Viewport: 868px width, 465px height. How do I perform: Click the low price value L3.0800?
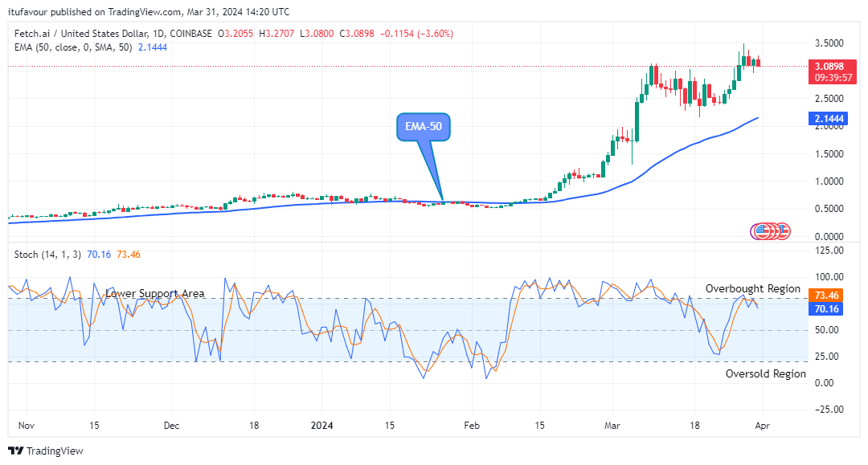317,34
